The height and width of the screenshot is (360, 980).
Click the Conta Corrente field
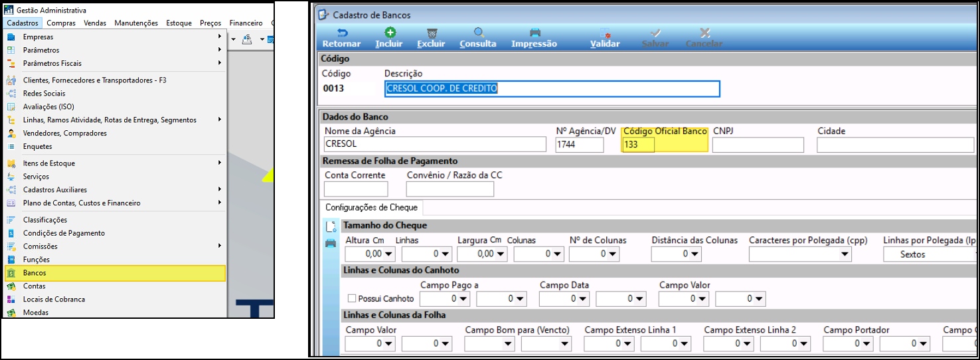pyautogui.click(x=356, y=189)
